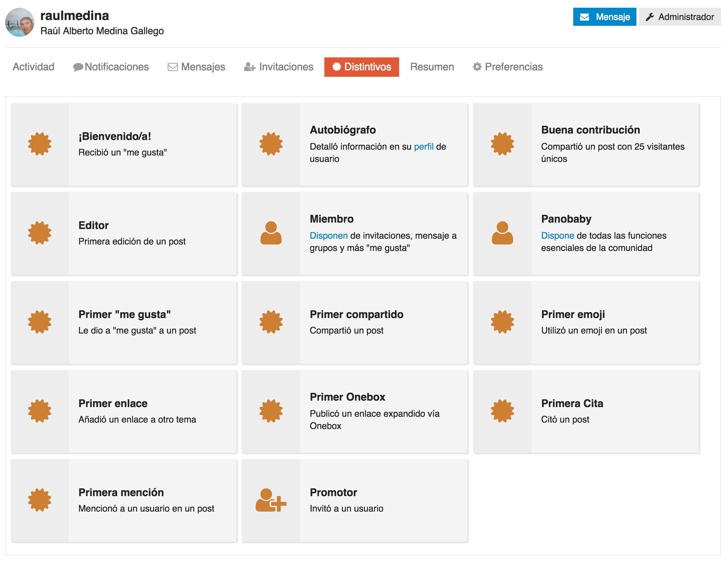The width and height of the screenshot is (728, 569).
Task: Click the Primer "me gusta" badge icon
Action: (40, 322)
